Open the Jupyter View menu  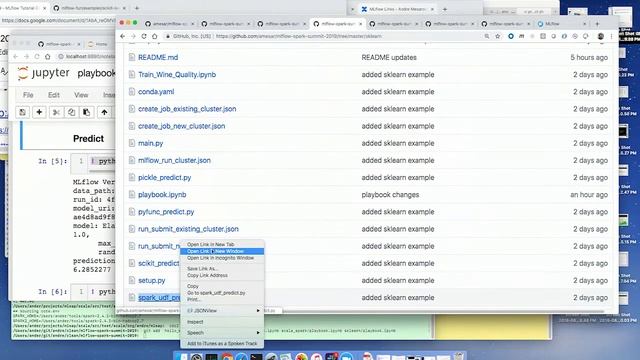[81, 95]
